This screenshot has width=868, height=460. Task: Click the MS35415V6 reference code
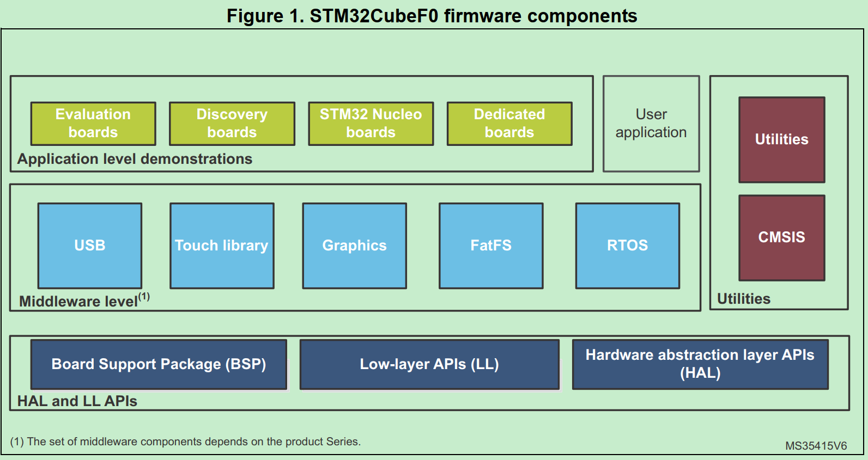(x=816, y=446)
